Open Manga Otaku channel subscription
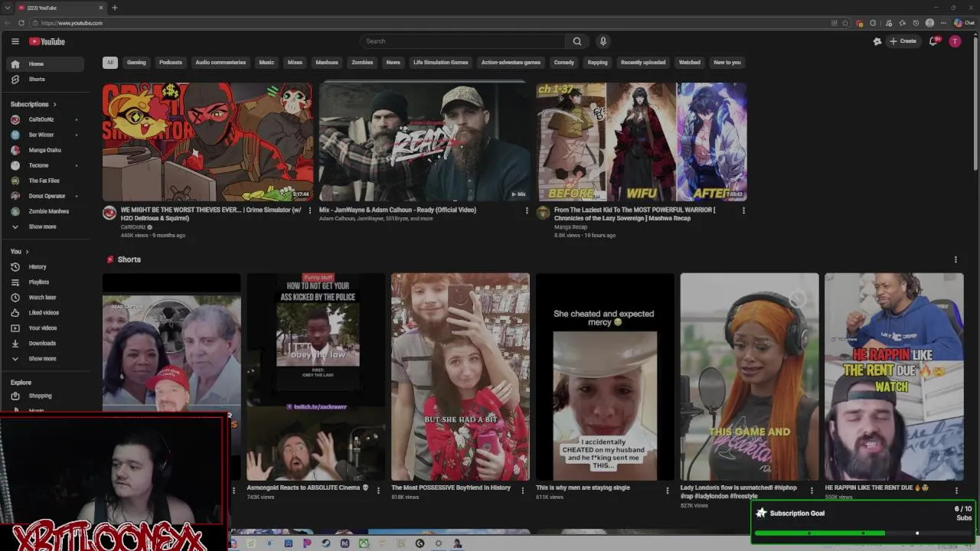Image resolution: width=980 pixels, height=551 pixels. click(x=46, y=150)
